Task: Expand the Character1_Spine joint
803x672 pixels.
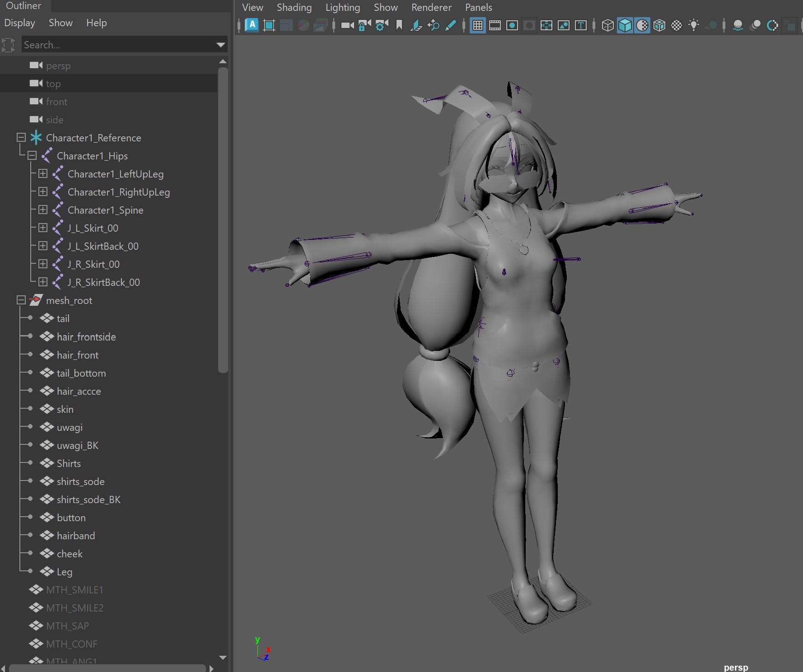Action: 43,210
